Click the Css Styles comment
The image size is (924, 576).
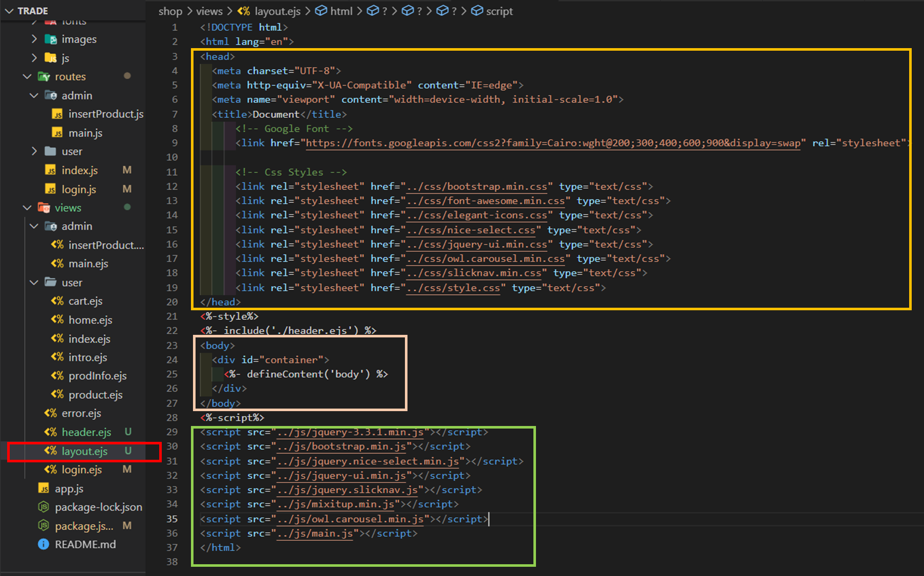tap(291, 172)
